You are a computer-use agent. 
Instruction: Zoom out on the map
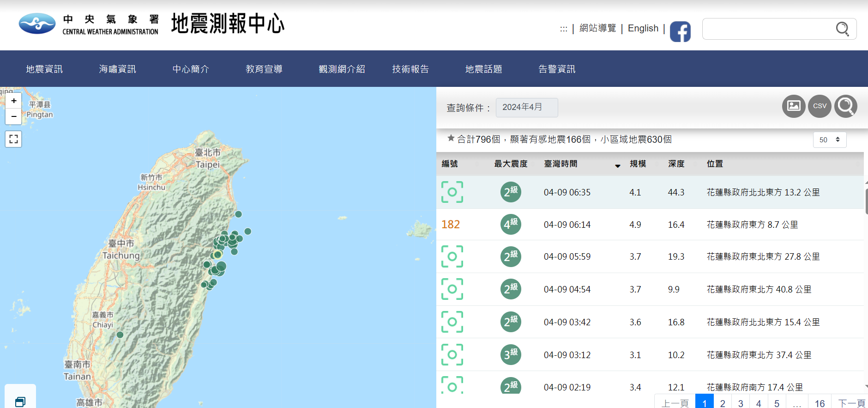[14, 116]
